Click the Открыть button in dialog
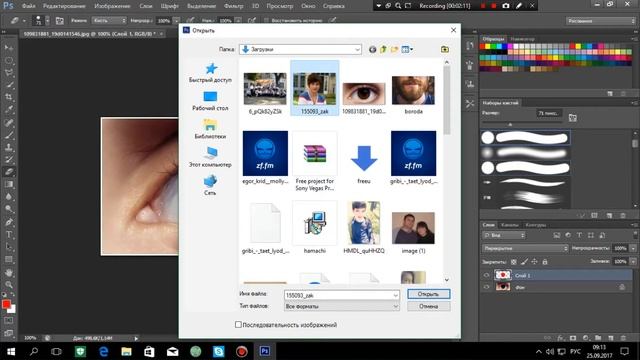 [x=429, y=294]
